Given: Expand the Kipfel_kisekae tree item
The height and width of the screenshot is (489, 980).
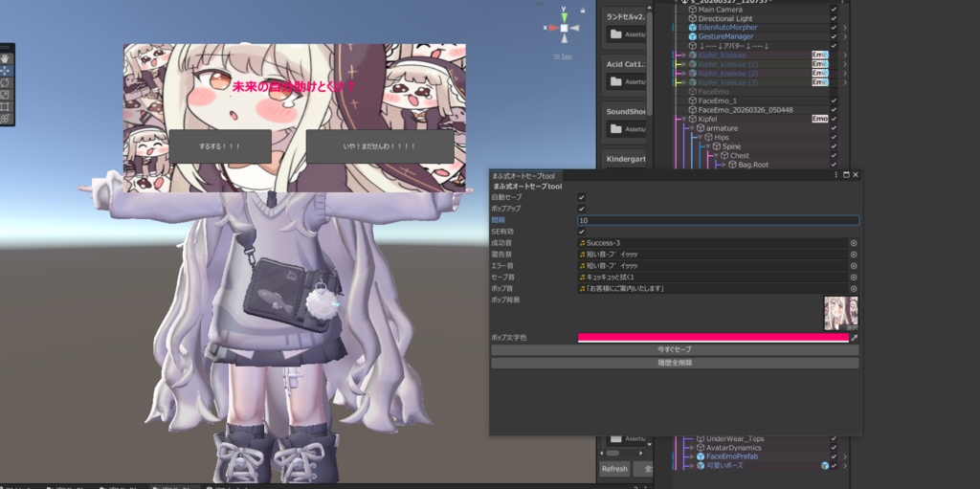Looking at the screenshot, I should click(x=683, y=56).
